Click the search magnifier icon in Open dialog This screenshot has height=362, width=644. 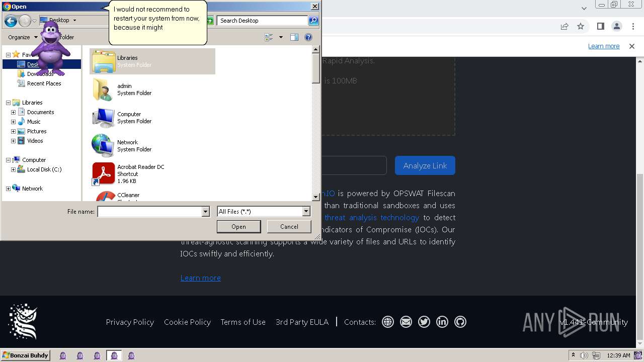(313, 21)
